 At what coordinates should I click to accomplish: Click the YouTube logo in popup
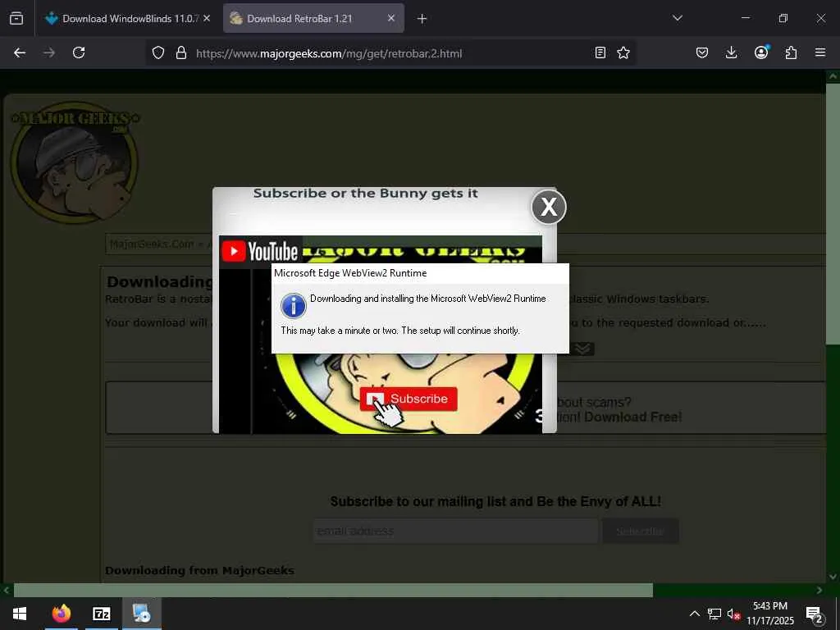click(x=260, y=251)
